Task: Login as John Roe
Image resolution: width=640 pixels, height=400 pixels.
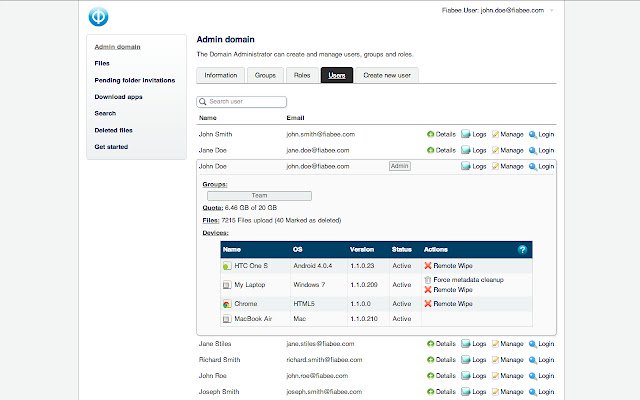Action: point(541,376)
